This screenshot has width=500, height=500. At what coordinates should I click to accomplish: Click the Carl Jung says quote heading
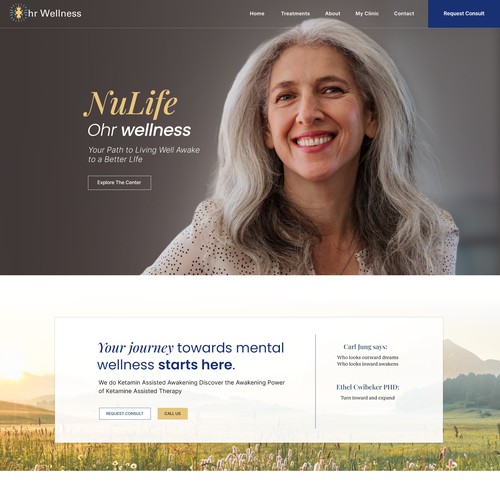[x=365, y=347]
